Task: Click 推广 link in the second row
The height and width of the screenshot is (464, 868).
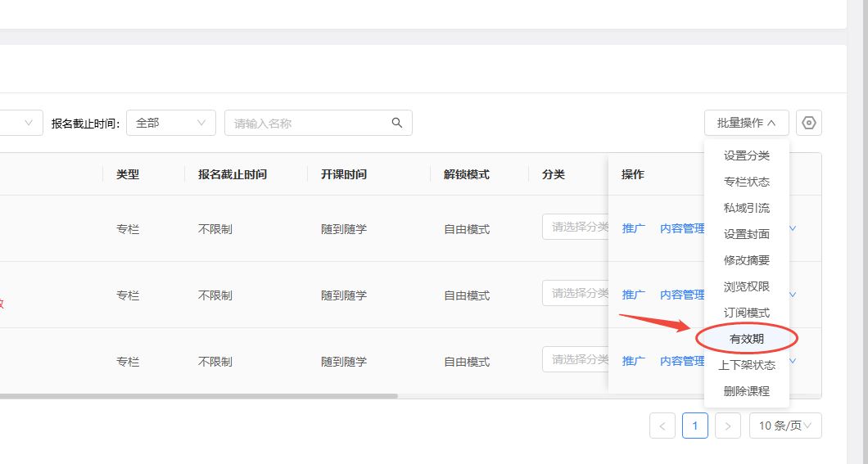Action: 633,295
